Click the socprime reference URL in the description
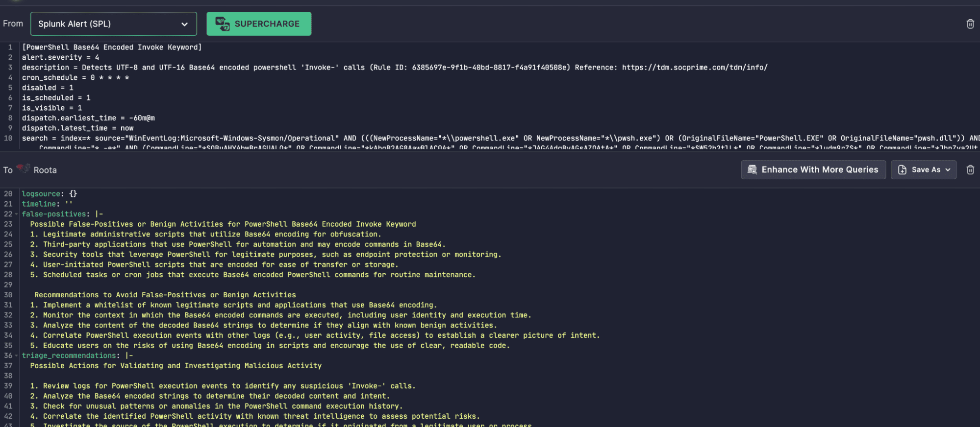Screen dimensions: 980x427 click(694, 68)
